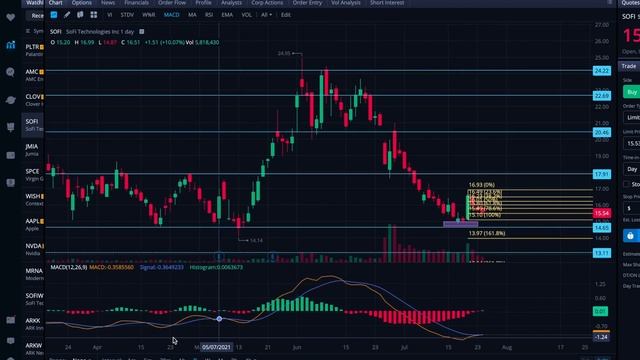Switch to the Analysts tab
Viewport: 640px width, 360px height.
(231, 3)
